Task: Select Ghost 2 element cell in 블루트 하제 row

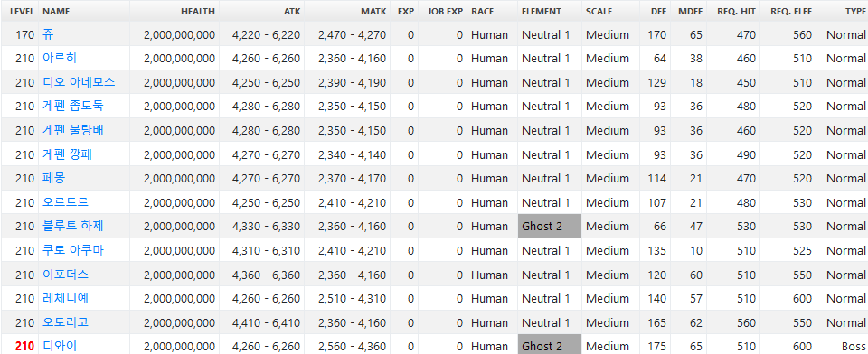Action: [550, 227]
